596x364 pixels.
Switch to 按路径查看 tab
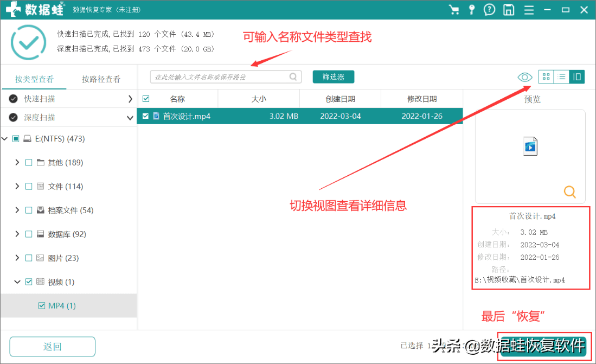(101, 79)
